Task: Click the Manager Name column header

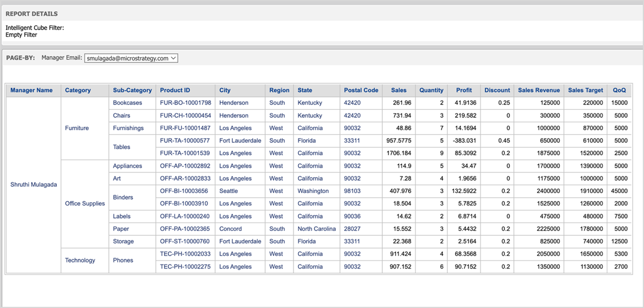Action: (x=32, y=90)
